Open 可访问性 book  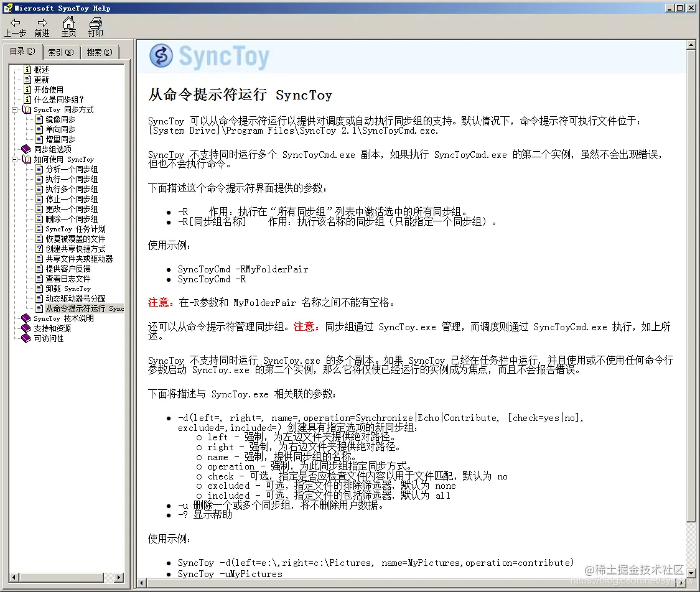(49, 338)
